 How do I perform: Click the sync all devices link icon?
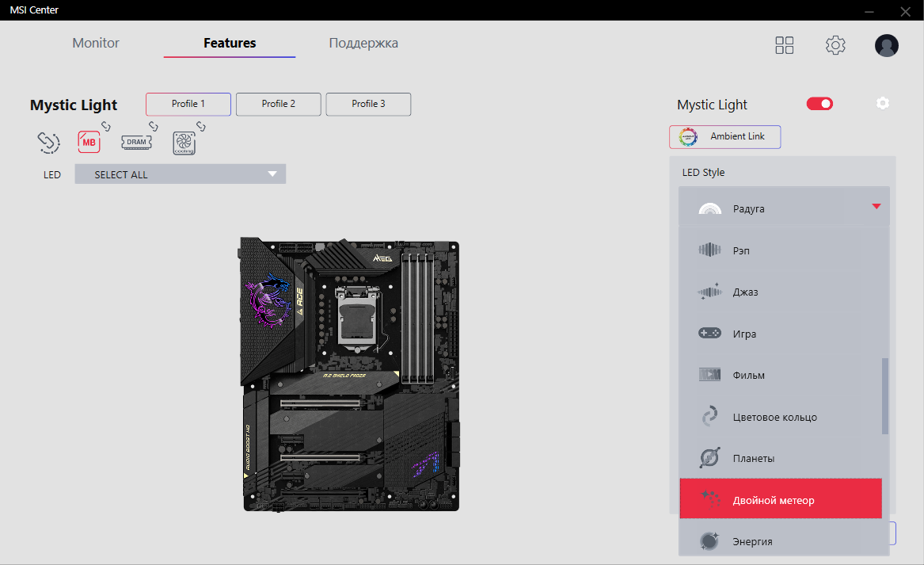[x=49, y=142]
